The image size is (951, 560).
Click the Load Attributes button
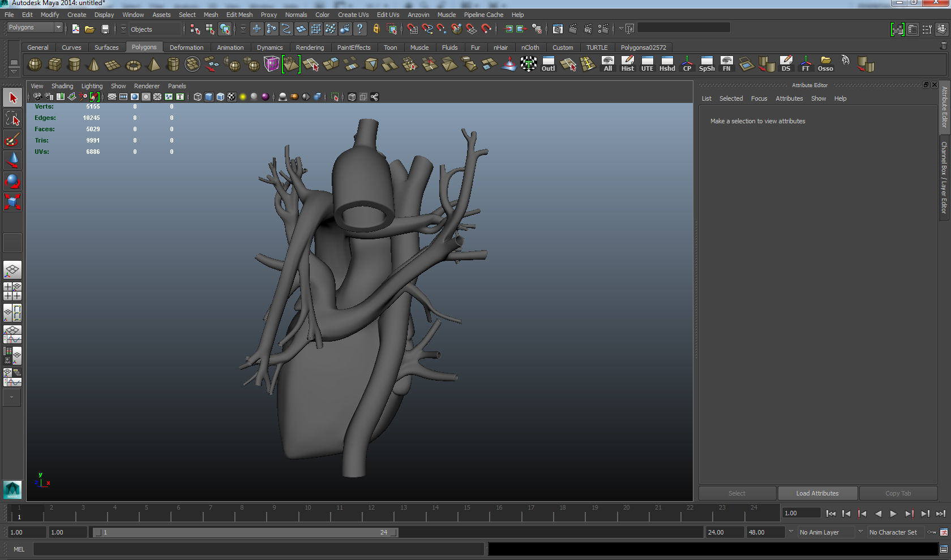coord(817,493)
